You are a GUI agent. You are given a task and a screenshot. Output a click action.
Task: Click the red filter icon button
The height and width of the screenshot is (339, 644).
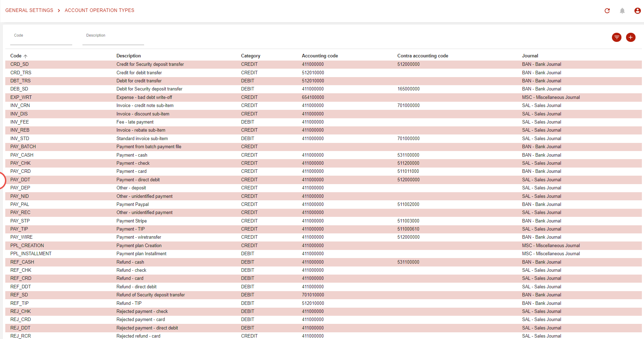coord(617,37)
